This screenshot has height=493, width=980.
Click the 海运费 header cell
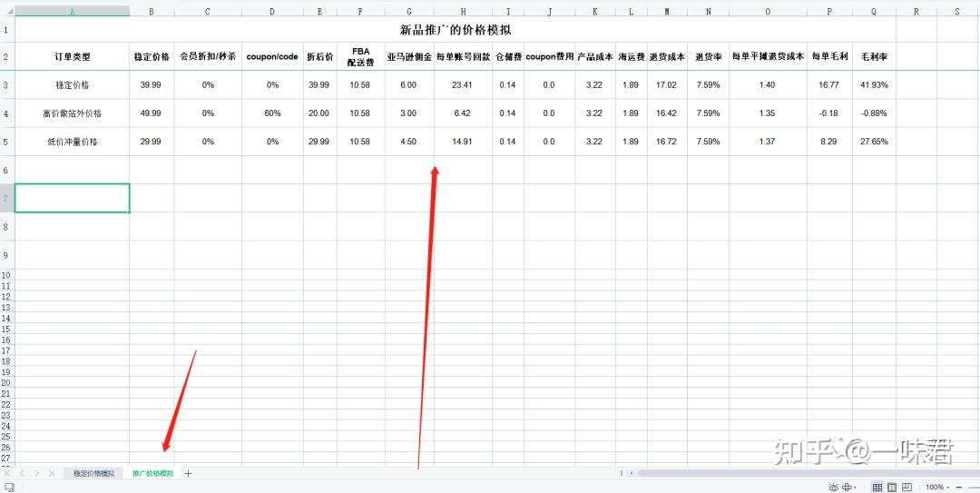[x=632, y=56]
